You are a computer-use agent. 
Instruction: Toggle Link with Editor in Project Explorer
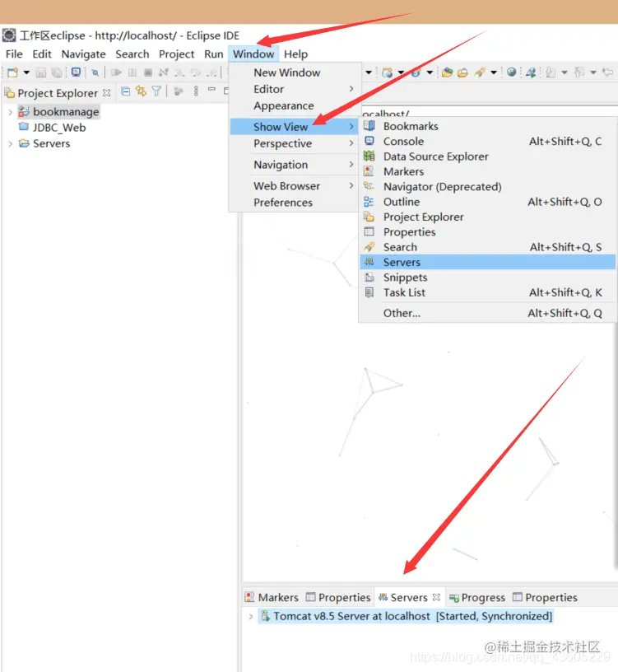tap(141, 91)
